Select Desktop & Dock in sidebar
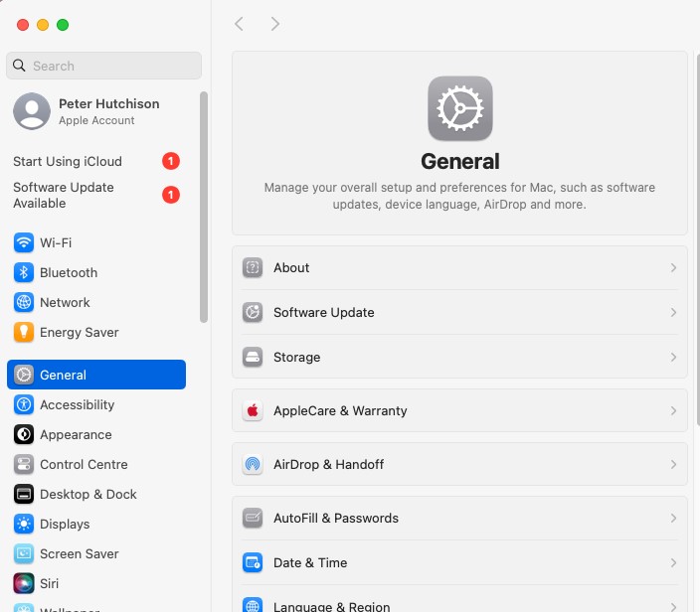Screen dimensions: 700x612 (x=87, y=494)
